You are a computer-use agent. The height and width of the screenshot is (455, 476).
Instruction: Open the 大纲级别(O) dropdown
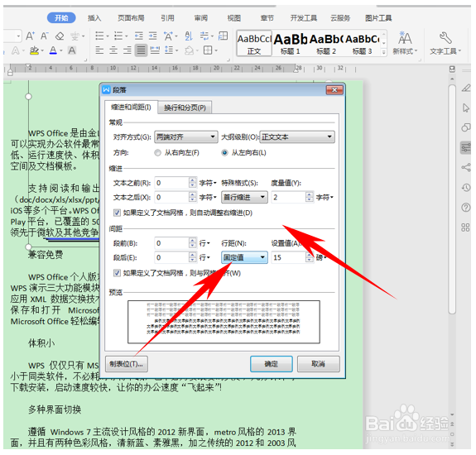tap(297, 137)
